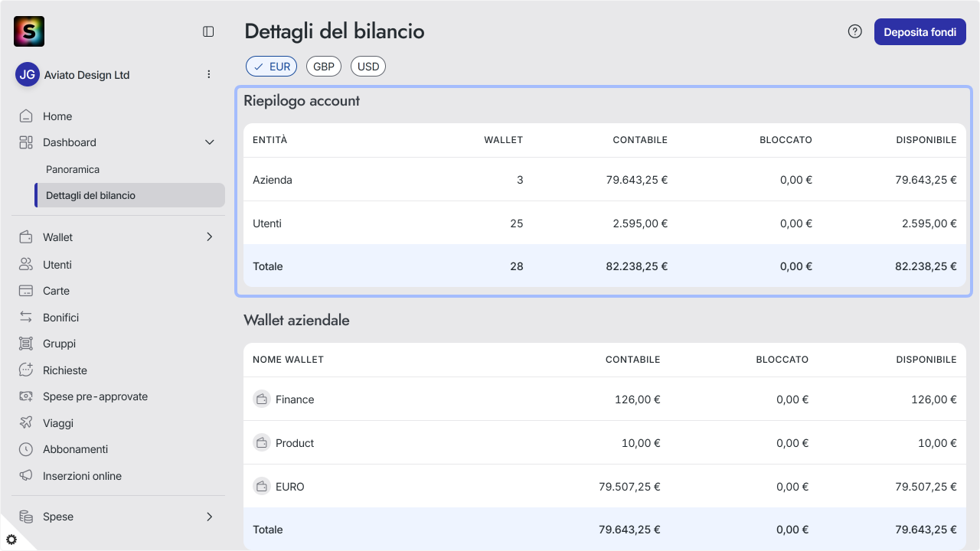Click the Inserzioni online megaphone icon
Image resolution: width=980 pixels, height=551 pixels.
pyautogui.click(x=26, y=475)
